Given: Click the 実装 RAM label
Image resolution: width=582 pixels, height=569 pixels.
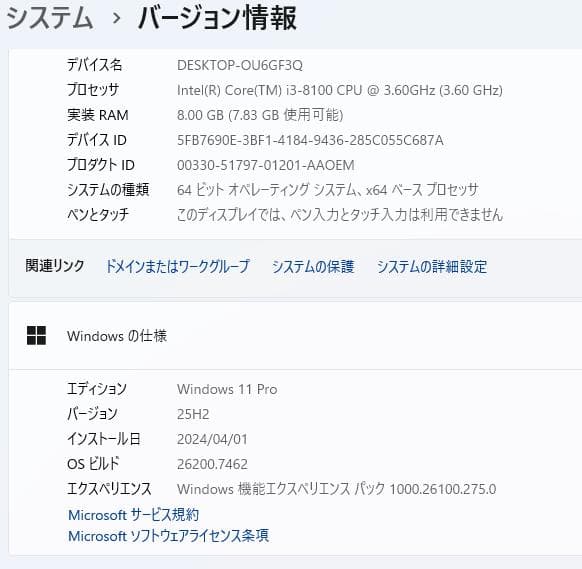Looking at the screenshot, I should [98, 115].
